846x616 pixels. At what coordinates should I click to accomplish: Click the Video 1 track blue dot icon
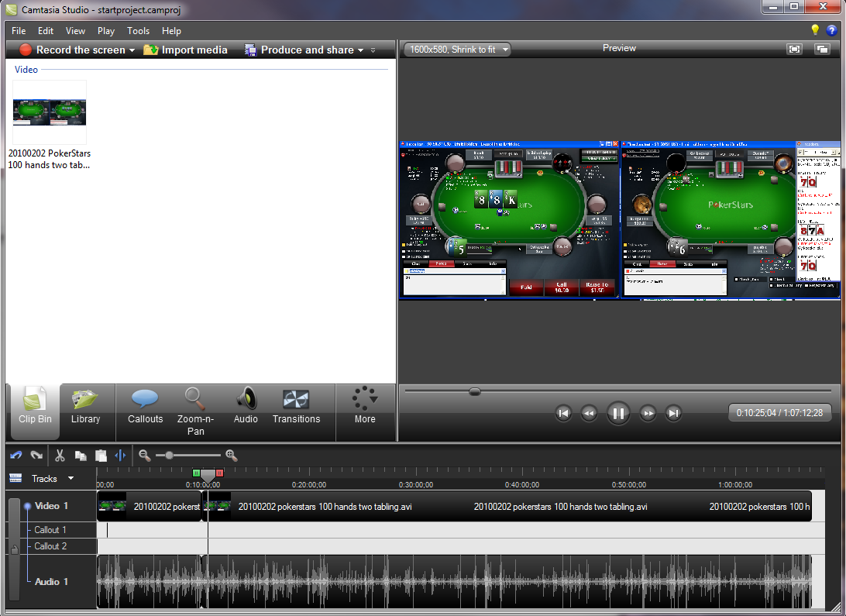(x=28, y=506)
